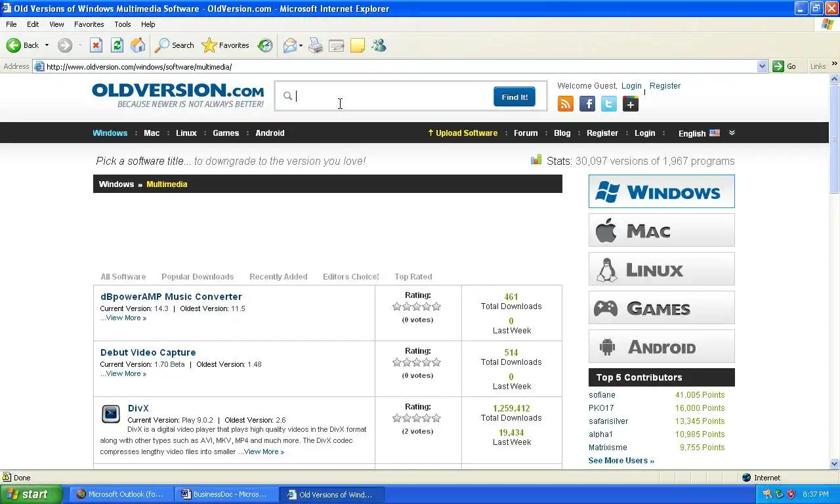Click See More Users link
Screen dimensions: 840x504
pos(621,460)
